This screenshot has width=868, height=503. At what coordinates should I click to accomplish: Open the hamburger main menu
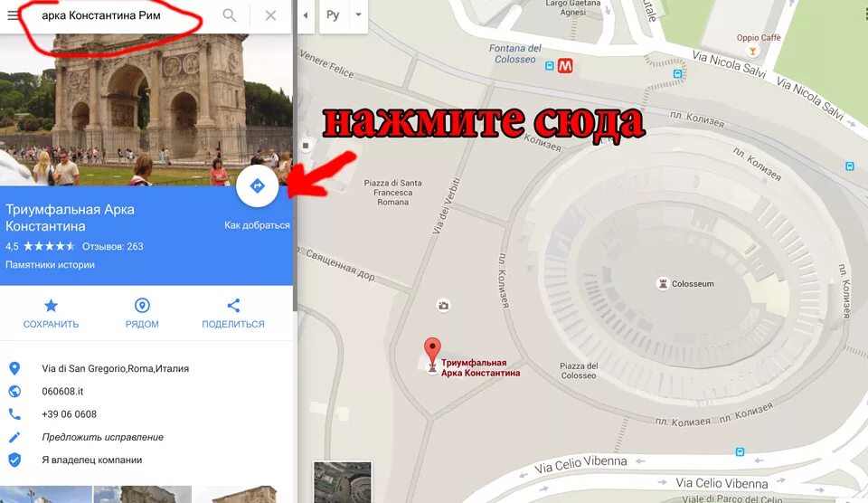(x=14, y=15)
